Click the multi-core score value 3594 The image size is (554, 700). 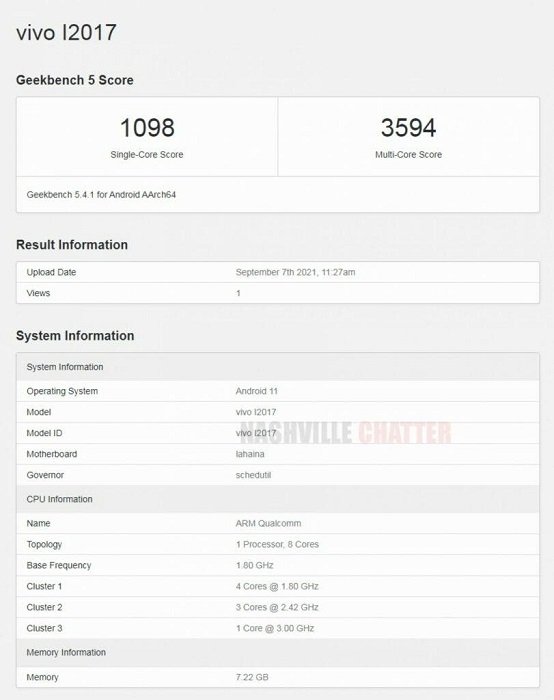coord(408,128)
